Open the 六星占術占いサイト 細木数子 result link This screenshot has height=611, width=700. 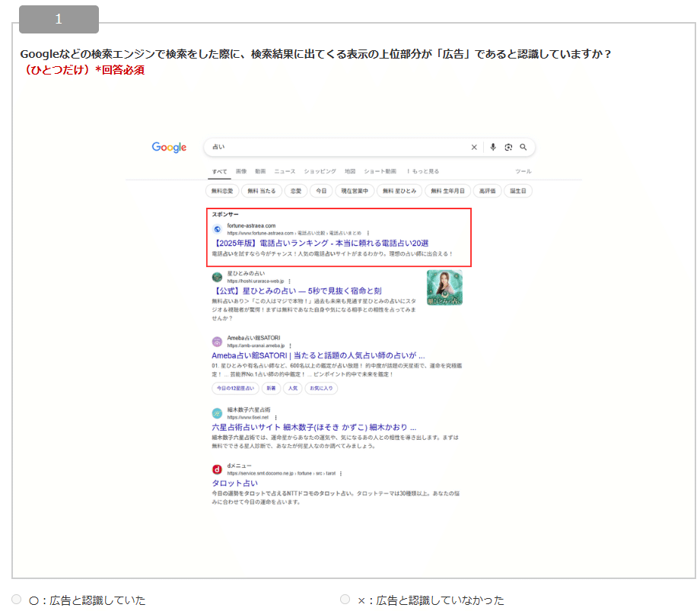pos(313,428)
